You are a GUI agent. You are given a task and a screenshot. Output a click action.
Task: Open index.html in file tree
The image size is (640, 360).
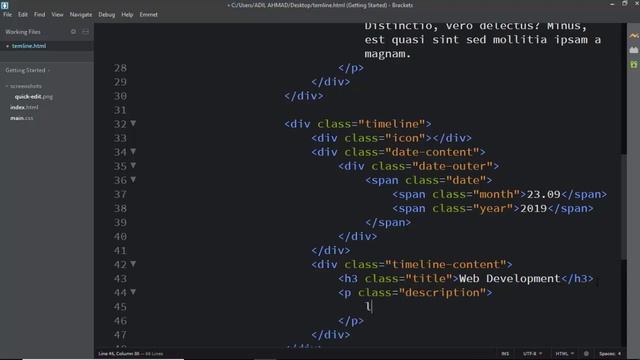pyautogui.click(x=24, y=107)
